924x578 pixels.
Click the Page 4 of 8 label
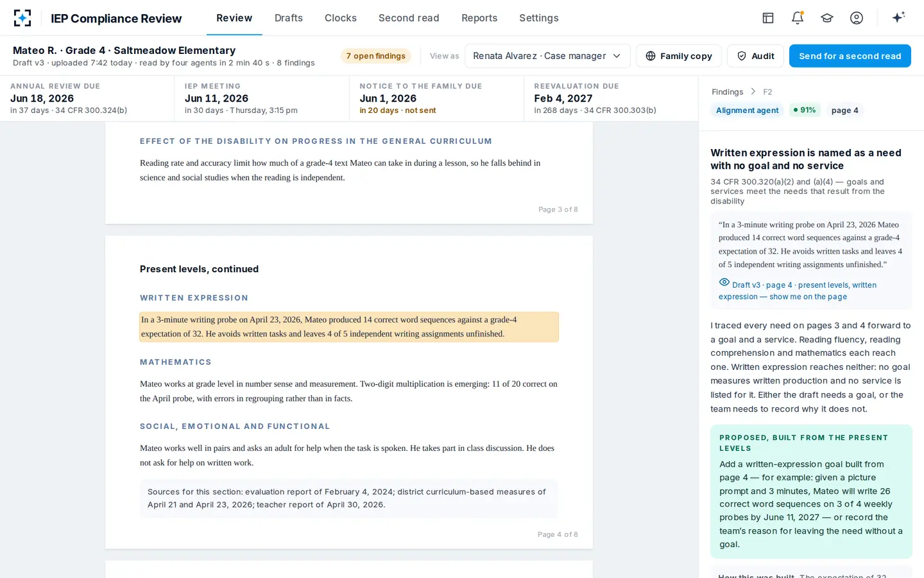[x=558, y=534]
